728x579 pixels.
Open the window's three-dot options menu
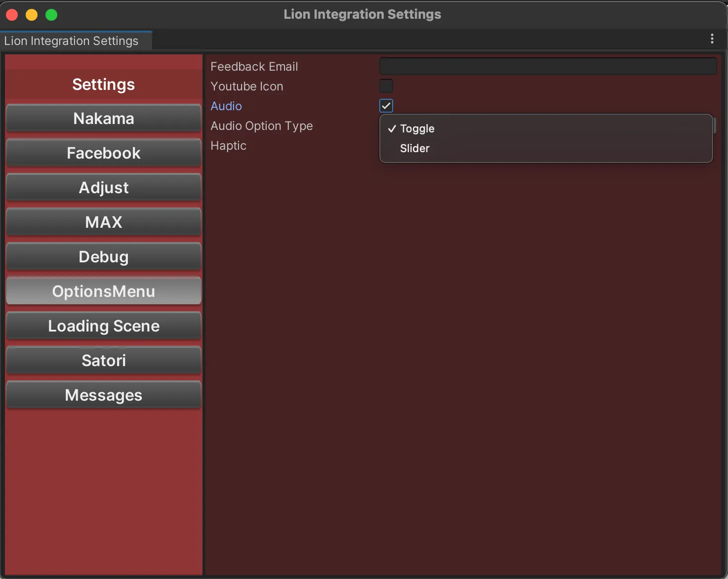pos(712,39)
